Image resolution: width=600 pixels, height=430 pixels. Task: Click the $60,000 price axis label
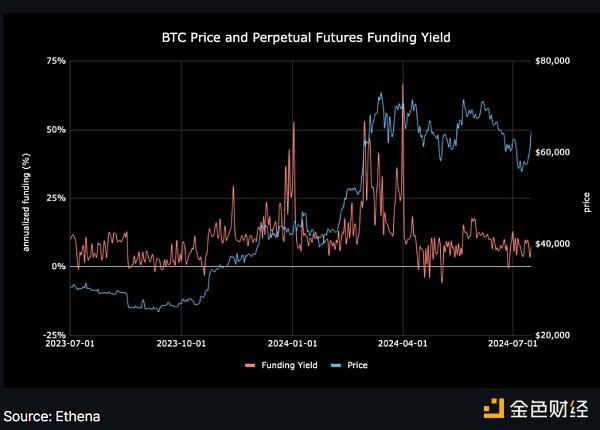[x=553, y=152]
